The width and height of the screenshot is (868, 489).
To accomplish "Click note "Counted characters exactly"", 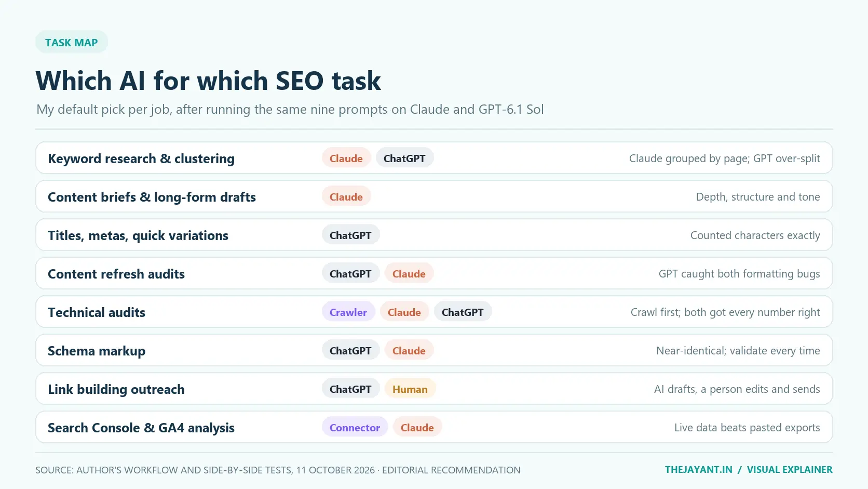I will pos(755,235).
